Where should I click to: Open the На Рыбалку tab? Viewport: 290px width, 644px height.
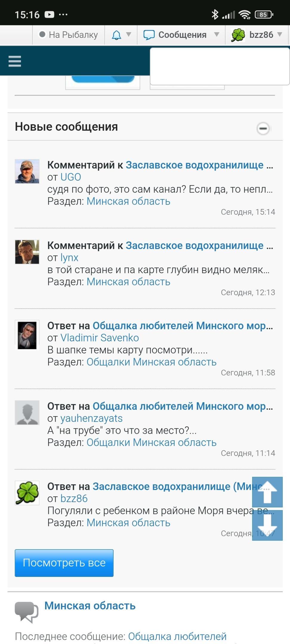[69, 35]
